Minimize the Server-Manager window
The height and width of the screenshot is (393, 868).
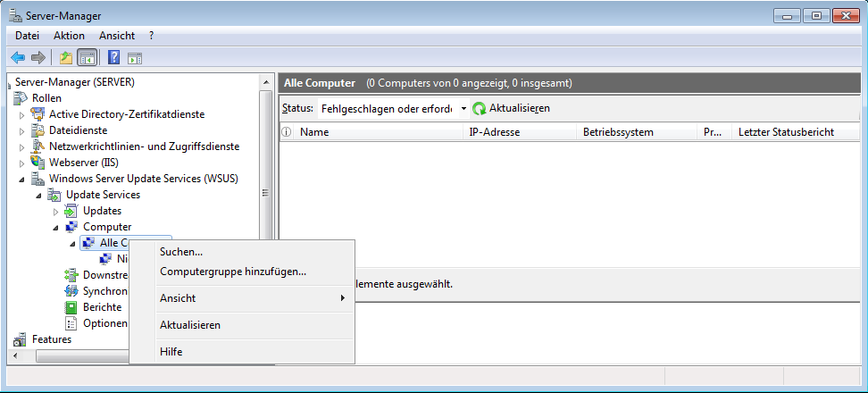click(787, 15)
